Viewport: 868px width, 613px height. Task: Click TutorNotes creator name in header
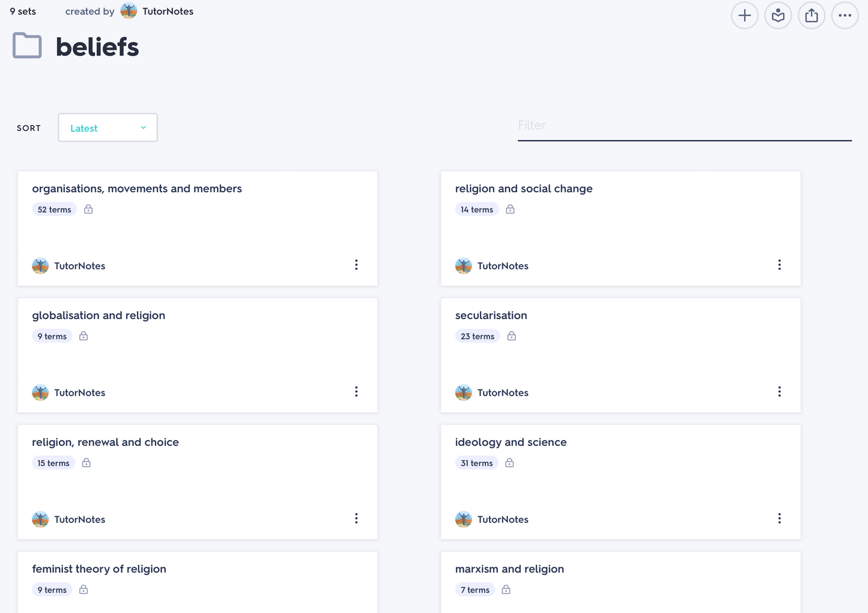click(168, 11)
